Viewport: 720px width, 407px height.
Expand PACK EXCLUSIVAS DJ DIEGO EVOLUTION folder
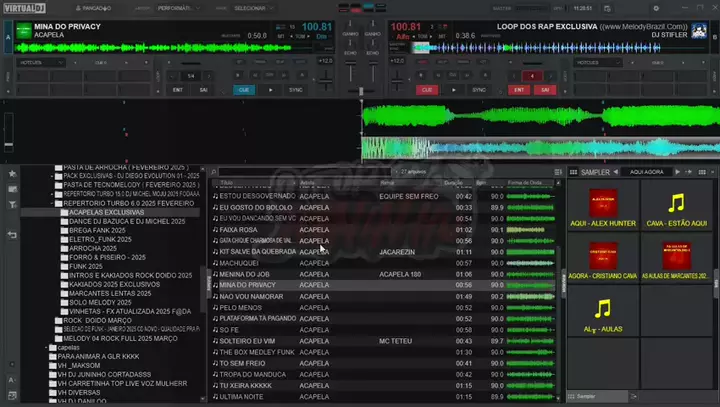(x=52, y=176)
